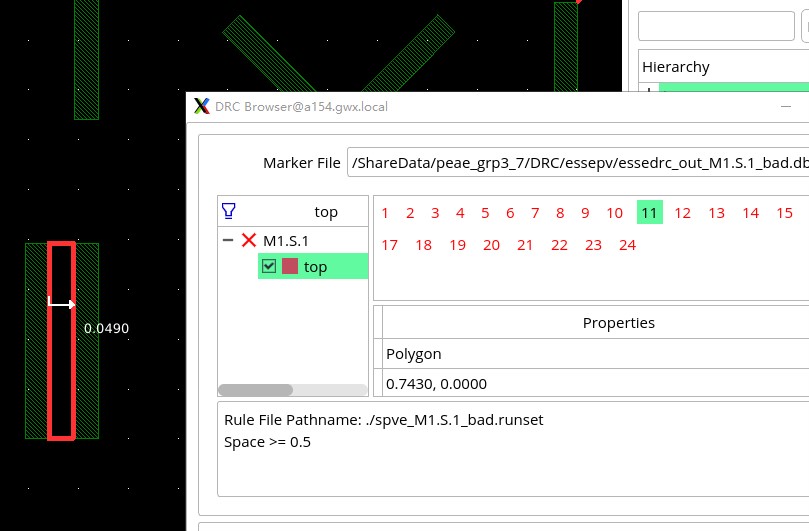Select the top cell tree item
The image size is (809, 531).
click(315, 266)
